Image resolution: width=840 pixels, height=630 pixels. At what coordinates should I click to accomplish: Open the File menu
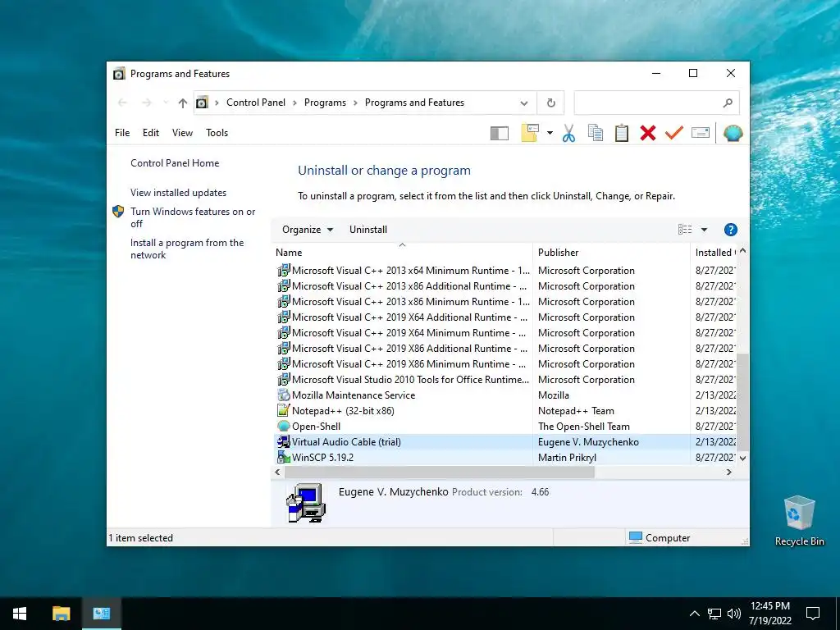click(x=122, y=133)
